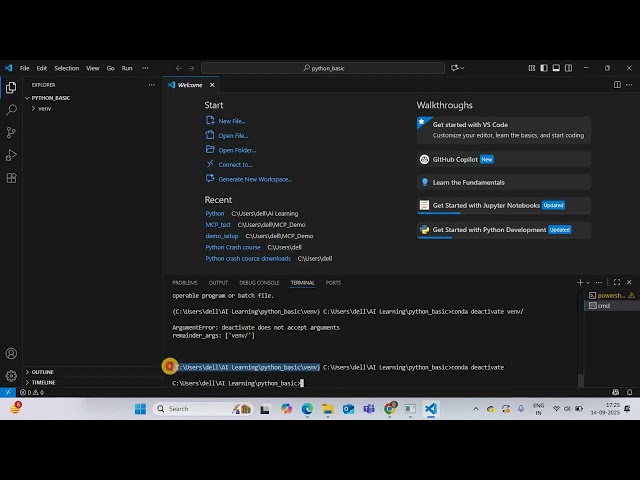Show errors and warnings count in status bar
Image resolution: width=640 pixels, height=480 pixels.
pyautogui.click(x=32, y=392)
